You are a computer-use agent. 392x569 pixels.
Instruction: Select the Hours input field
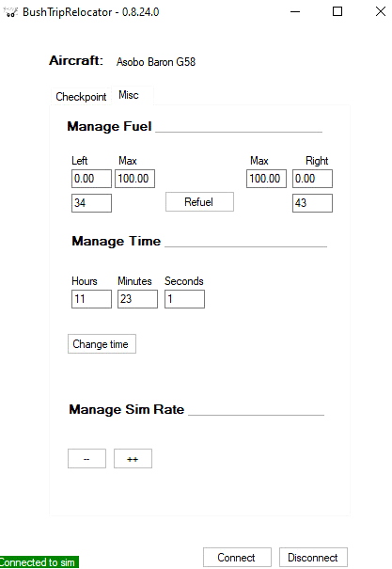(91, 299)
